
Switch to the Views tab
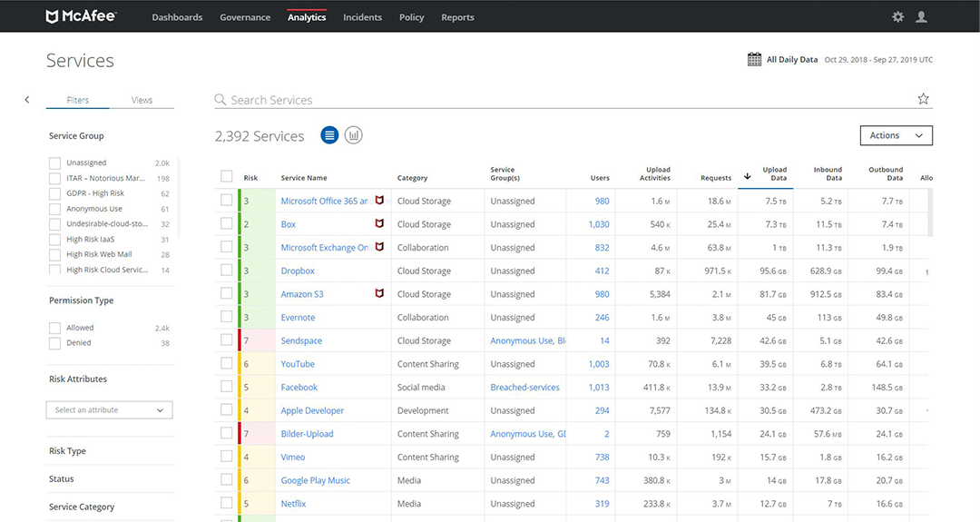(x=142, y=100)
